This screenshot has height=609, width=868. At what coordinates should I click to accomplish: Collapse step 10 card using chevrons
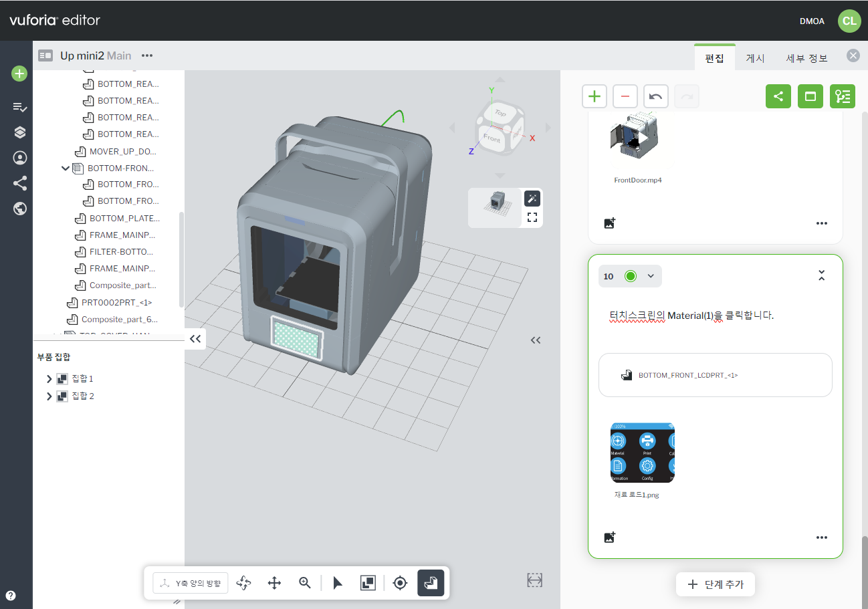pyautogui.click(x=822, y=275)
